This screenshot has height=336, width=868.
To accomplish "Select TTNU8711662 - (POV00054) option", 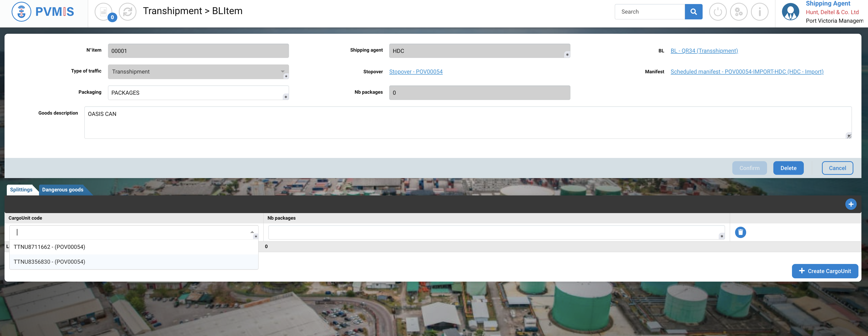I will (49, 247).
